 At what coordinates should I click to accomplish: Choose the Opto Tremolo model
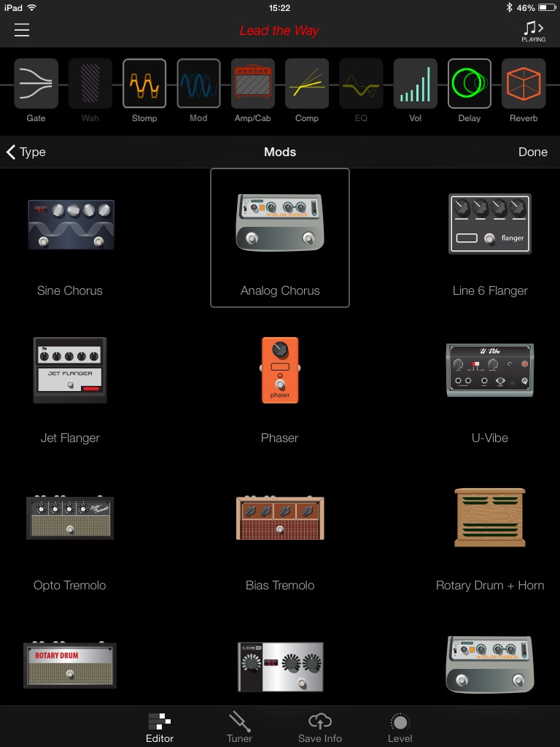pos(70,517)
